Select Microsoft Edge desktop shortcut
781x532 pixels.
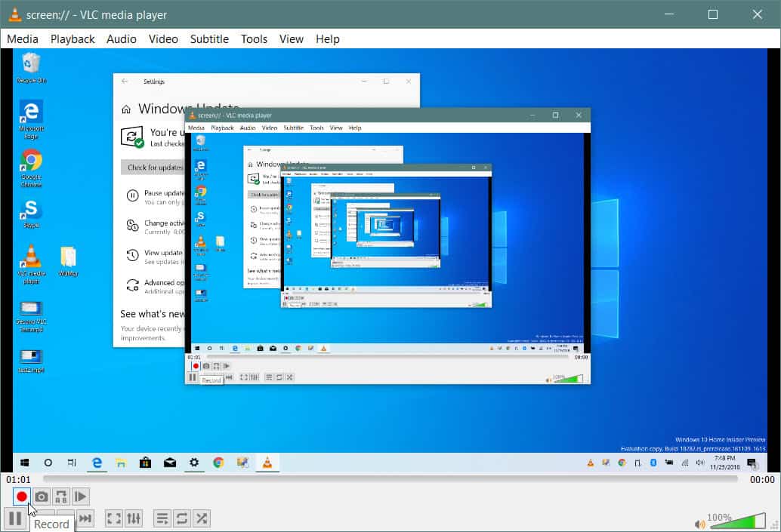click(x=31, y=119)
